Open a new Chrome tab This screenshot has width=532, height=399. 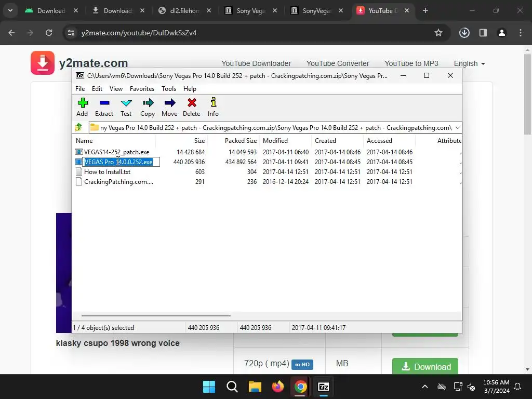(425, 10)
